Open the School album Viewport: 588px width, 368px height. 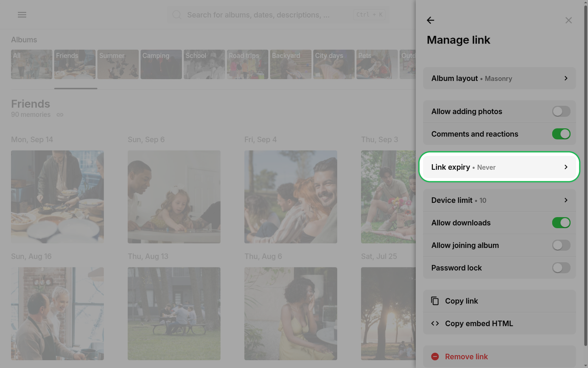[204, 64]
